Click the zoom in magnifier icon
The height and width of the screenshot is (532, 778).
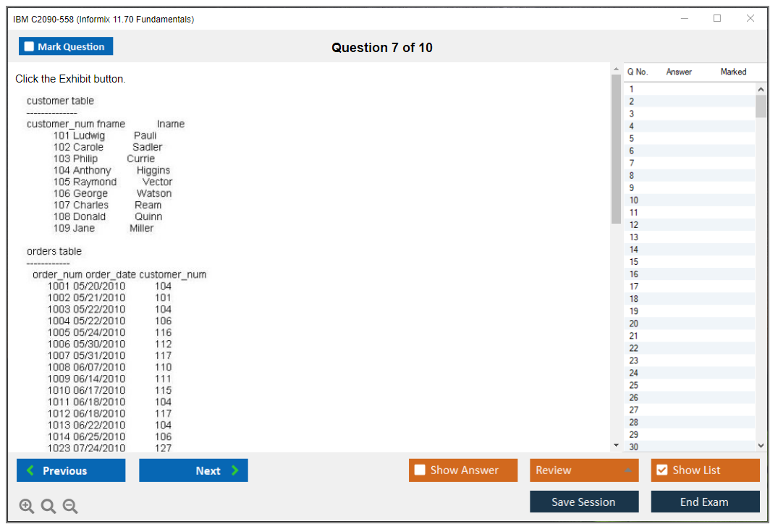27,507
